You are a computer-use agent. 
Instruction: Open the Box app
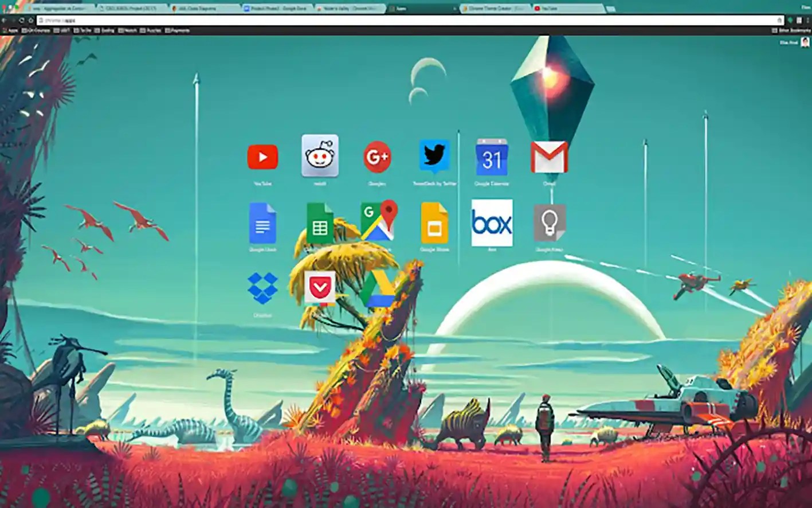pyautogui.click(x=492, y=223)
